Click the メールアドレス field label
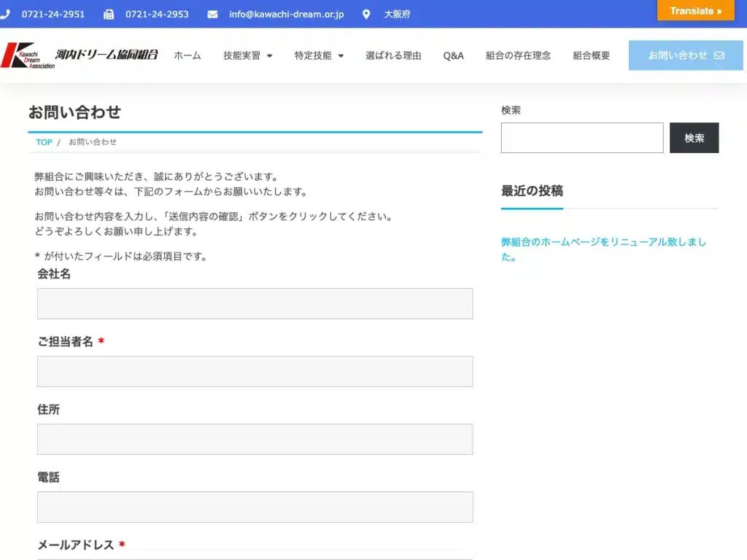 (75, 545)
